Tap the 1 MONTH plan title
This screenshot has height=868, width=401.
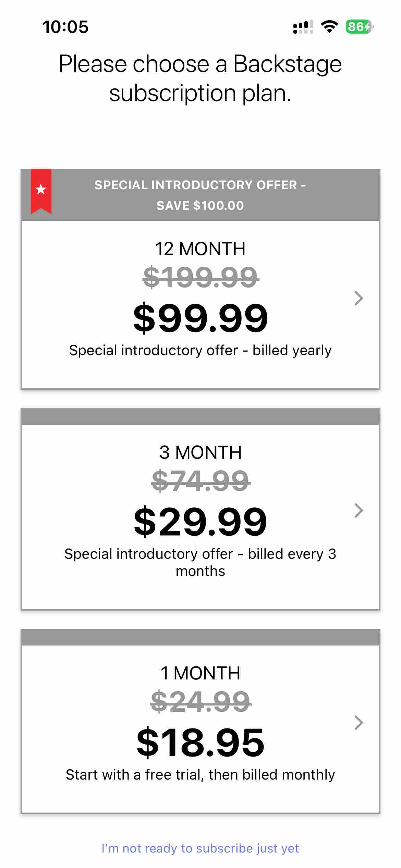[200, 673]
